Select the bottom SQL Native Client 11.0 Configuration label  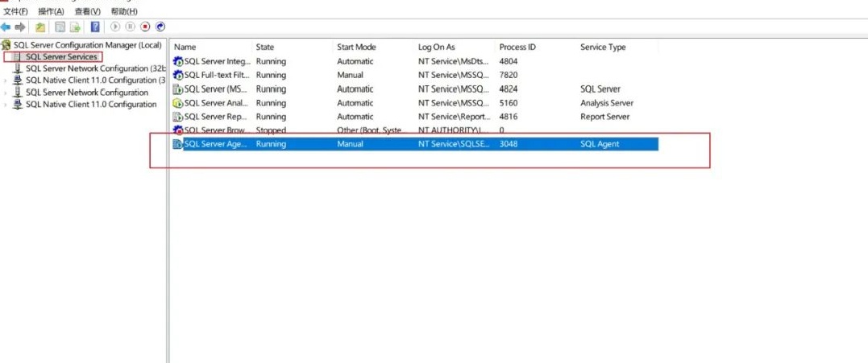click(91, 105)
